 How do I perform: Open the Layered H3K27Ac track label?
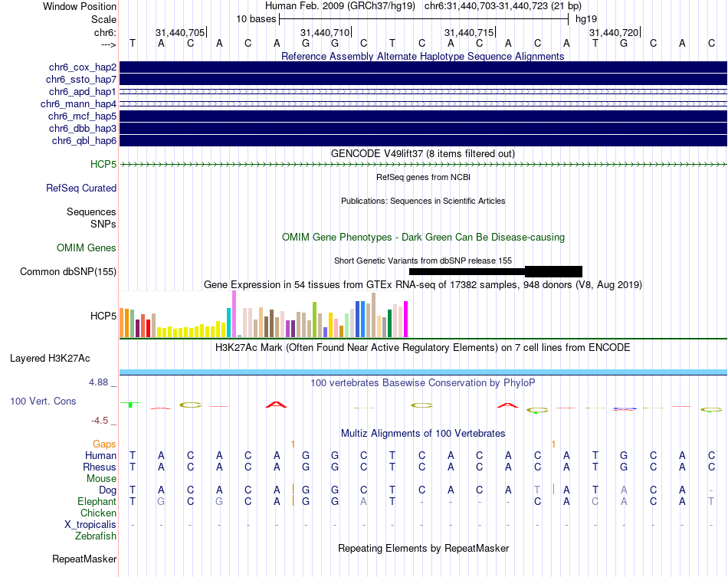pos(50,359)
